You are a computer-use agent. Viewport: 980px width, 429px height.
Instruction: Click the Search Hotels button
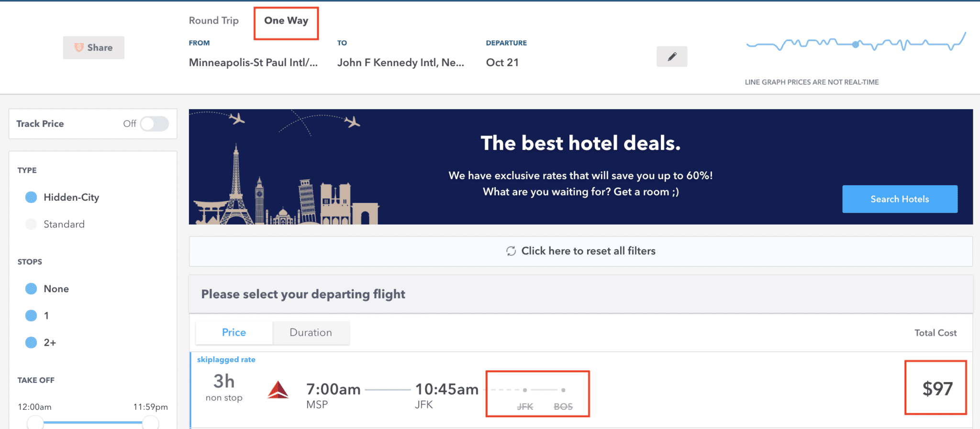(899, 199)
